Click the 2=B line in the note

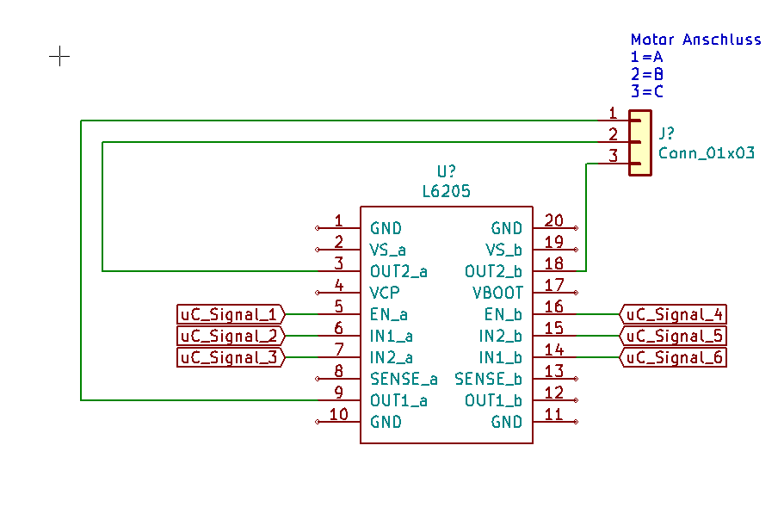tap(647, 75)
